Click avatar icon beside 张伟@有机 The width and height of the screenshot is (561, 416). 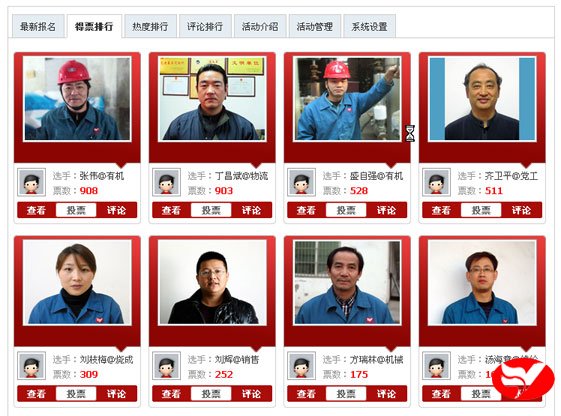pos(31,182)
